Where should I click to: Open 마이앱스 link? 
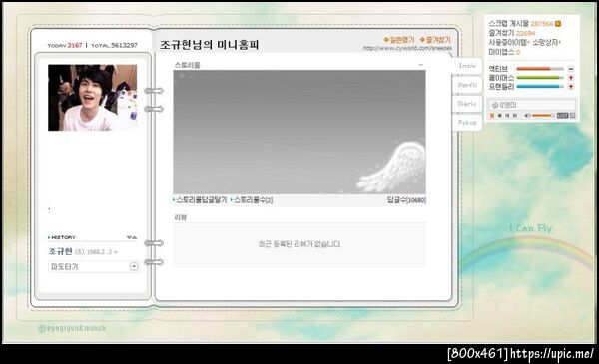(x=501, y=52)
